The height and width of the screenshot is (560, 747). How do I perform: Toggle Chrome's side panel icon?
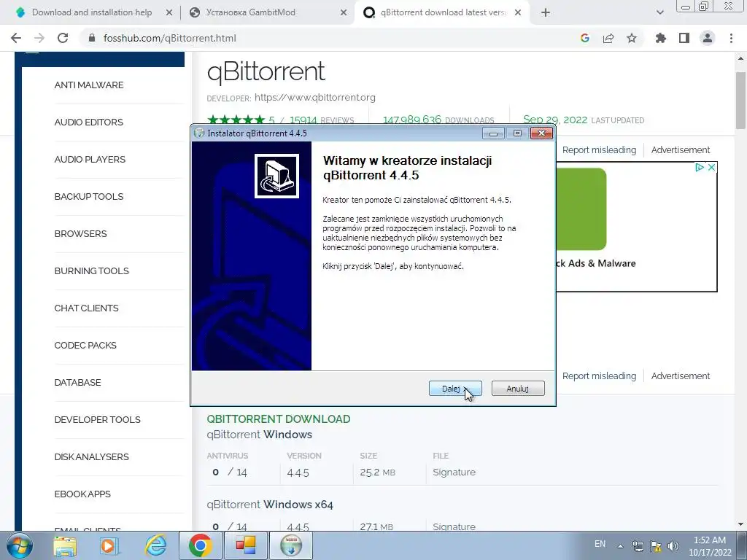pyautogui.click(x=684, y=38)
